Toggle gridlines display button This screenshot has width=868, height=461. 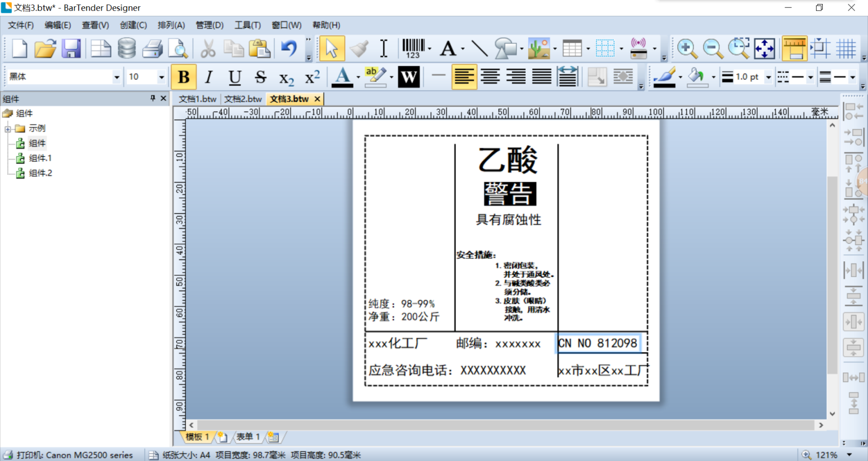point(846,49)
